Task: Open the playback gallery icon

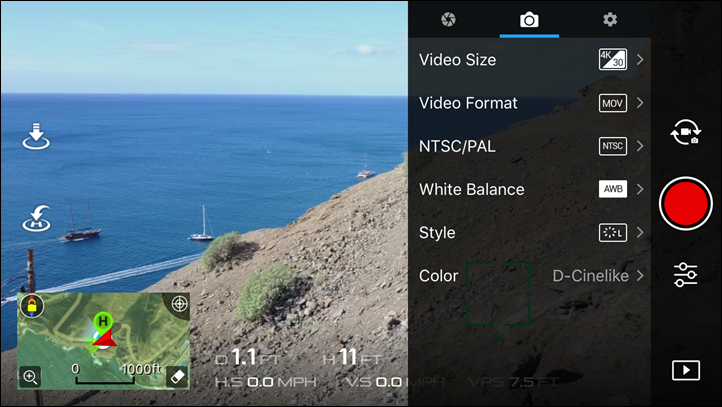Action: point(686,370)
